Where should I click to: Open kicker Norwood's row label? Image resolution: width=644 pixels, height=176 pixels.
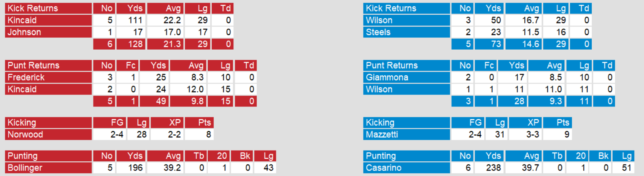coord(48,135)
